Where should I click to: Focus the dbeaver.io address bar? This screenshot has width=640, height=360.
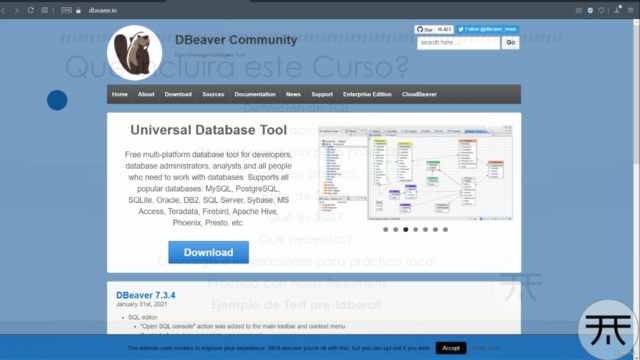point(103,11)
